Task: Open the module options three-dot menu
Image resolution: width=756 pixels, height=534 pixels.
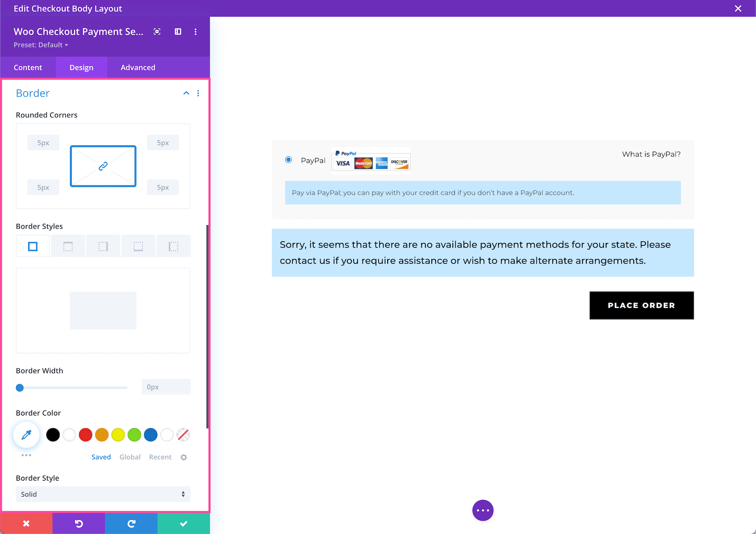Action: pyautogui.click(x=195, y=32)
